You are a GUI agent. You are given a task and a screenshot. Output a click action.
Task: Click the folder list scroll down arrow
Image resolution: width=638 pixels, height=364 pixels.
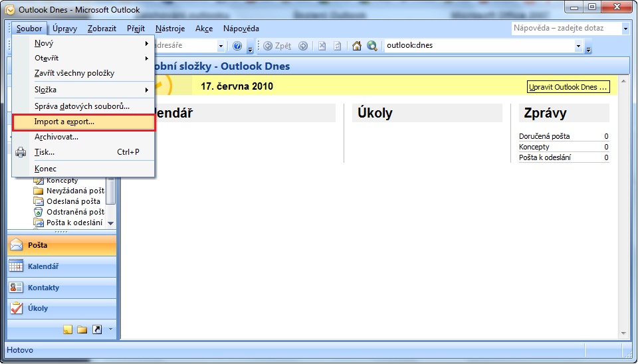pos(110,223)
